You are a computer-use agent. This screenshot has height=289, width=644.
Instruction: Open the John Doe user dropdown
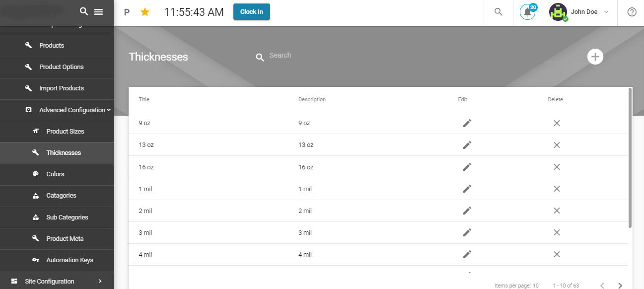579,12
